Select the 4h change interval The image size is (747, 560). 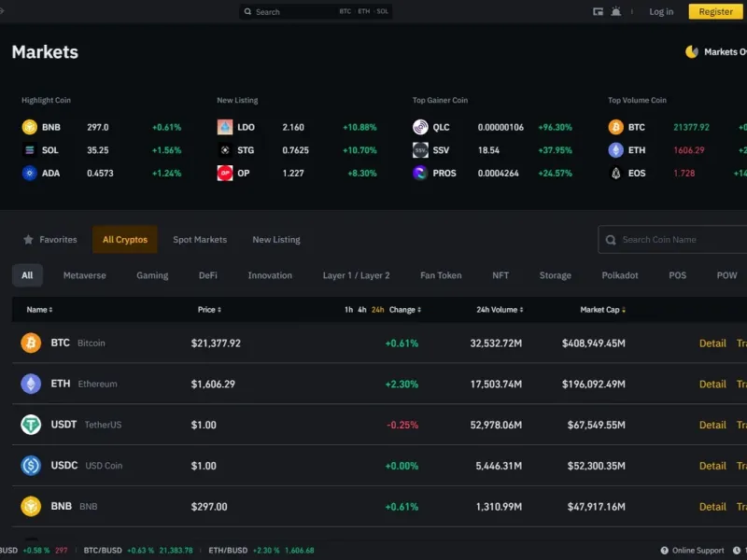362,310
